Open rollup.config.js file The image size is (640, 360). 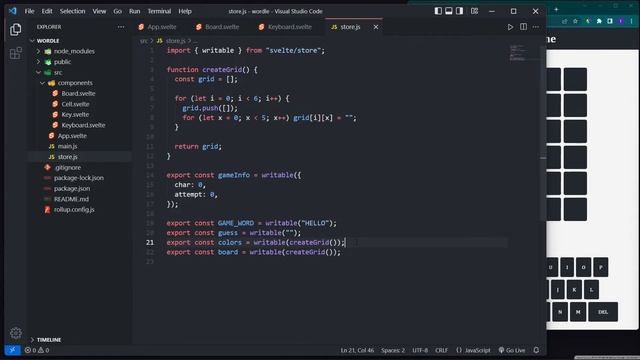click(x=74, y=209)
